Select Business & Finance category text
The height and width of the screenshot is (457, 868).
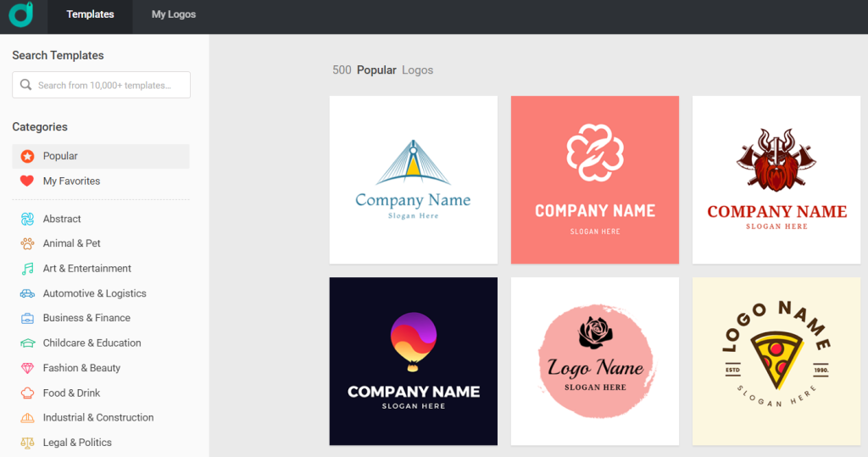point(87,318)
